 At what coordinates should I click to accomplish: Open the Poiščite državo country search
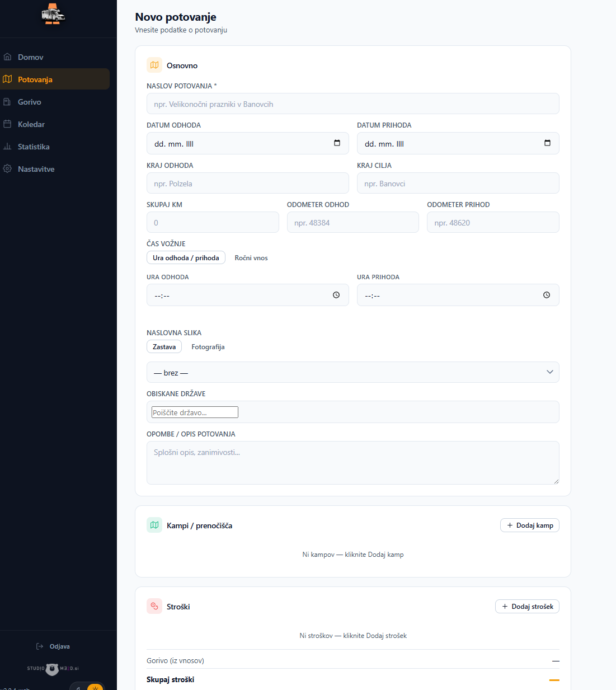coord(195,412)
